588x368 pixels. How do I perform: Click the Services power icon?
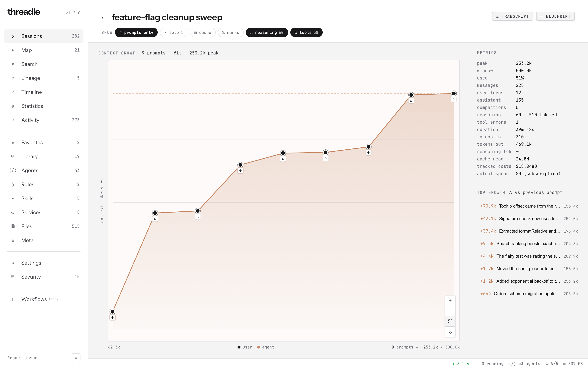point(13,213)
